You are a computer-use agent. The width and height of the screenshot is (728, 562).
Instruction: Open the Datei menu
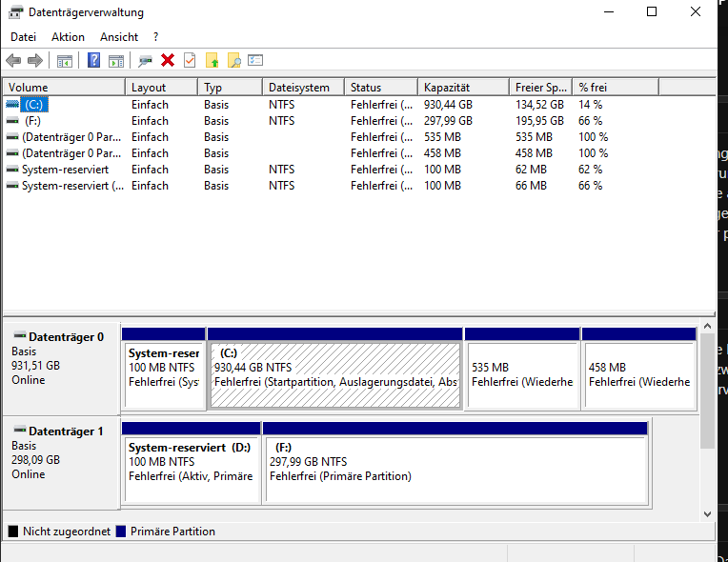click(23, 37)
